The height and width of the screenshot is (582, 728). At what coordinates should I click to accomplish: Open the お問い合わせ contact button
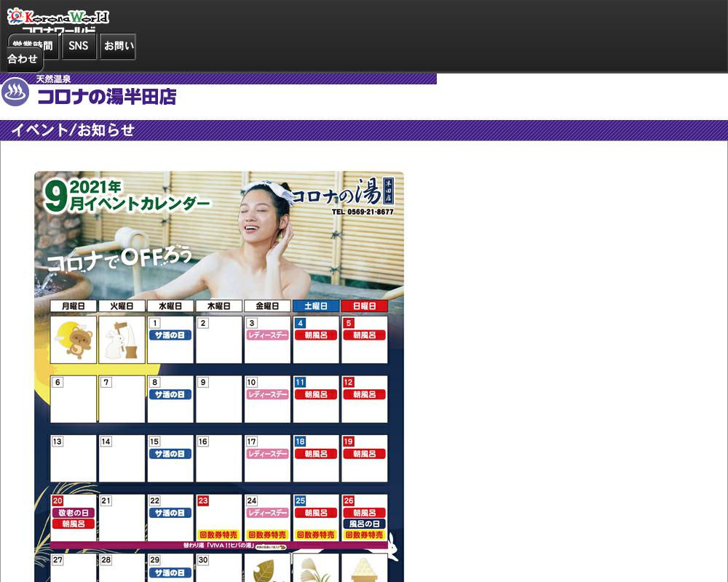[x=118, y=46]
